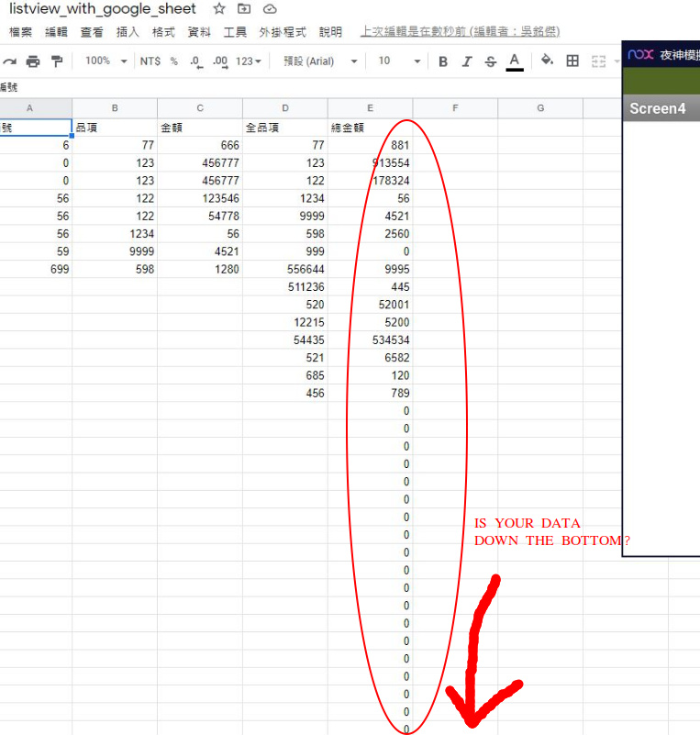The width and height of the screenshot is (700, 735).
Task: Select the paint format tool
Action: click(x=57, y=61)
